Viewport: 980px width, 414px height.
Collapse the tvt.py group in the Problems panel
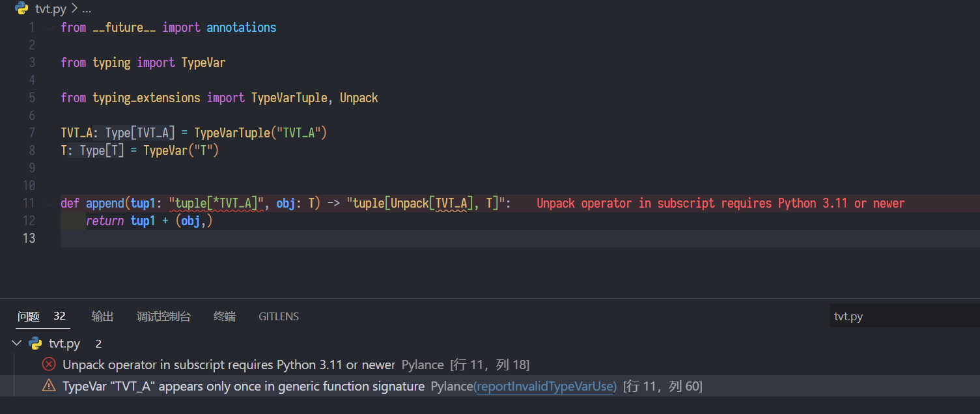click(x=16, y=343)
